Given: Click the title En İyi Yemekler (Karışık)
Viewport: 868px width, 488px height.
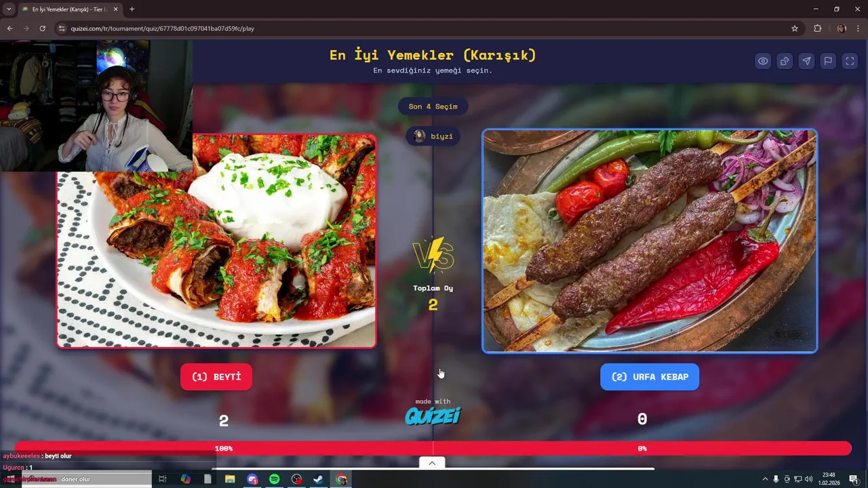Looking at the screenshot, I should click(x=433, y=55).
